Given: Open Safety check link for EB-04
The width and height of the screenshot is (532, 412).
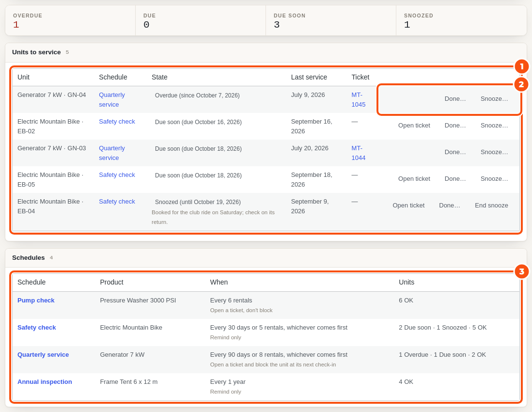Looking at the screenshot, I should tap(117, 202).
